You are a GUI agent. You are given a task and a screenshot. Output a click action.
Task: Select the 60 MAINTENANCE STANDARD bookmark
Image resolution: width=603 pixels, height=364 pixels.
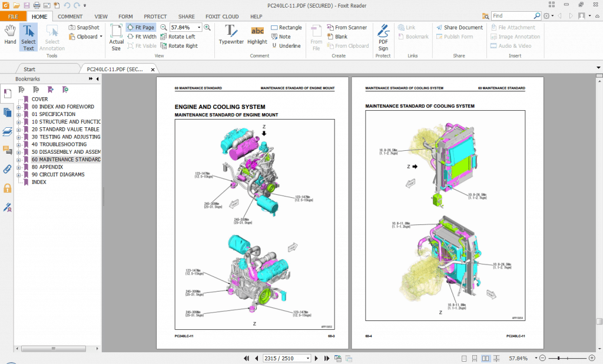coord(66,159)
